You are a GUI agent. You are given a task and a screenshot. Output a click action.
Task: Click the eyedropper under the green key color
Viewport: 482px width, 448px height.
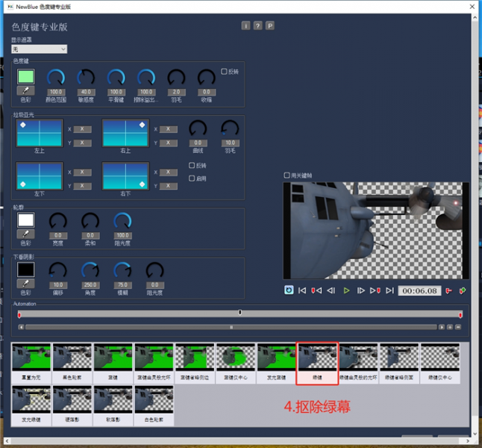pyautogui.click(x=26, y=91)
